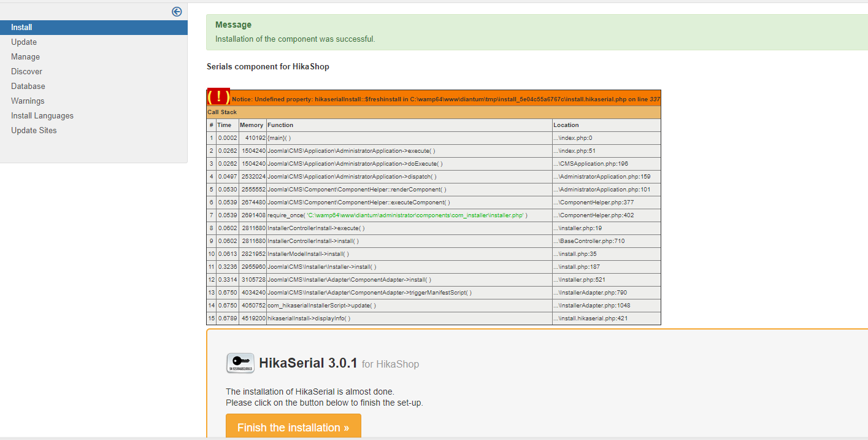868x440 pixels.
Task: Click location ...\AdministratorApplication.php:101
Action: coord(607,190)
